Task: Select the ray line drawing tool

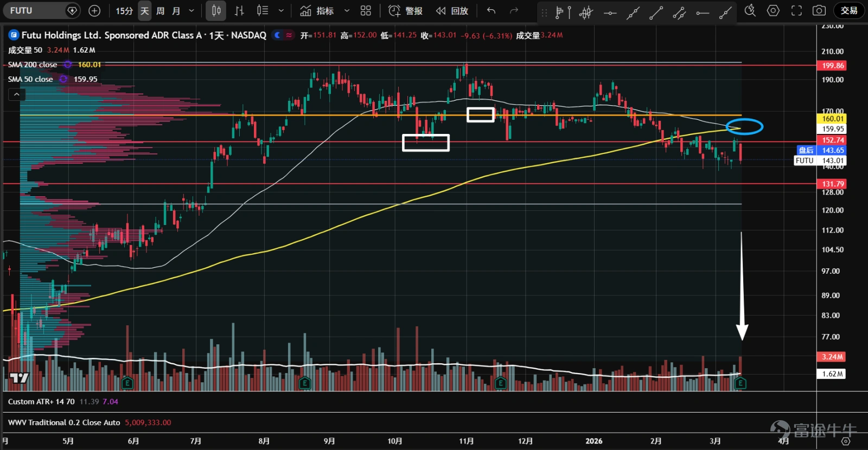Action: (x=725, y=12)
